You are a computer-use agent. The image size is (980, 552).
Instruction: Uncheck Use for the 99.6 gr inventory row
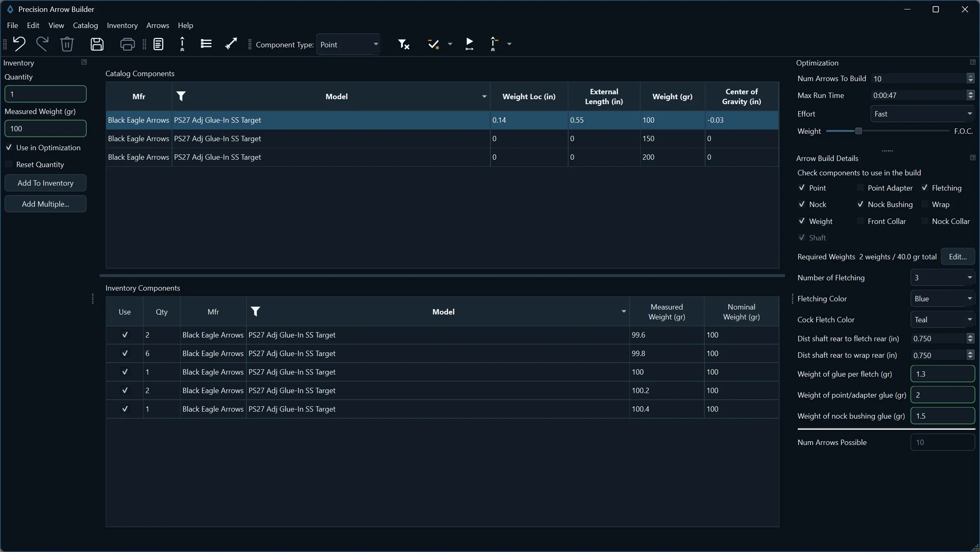125,335
